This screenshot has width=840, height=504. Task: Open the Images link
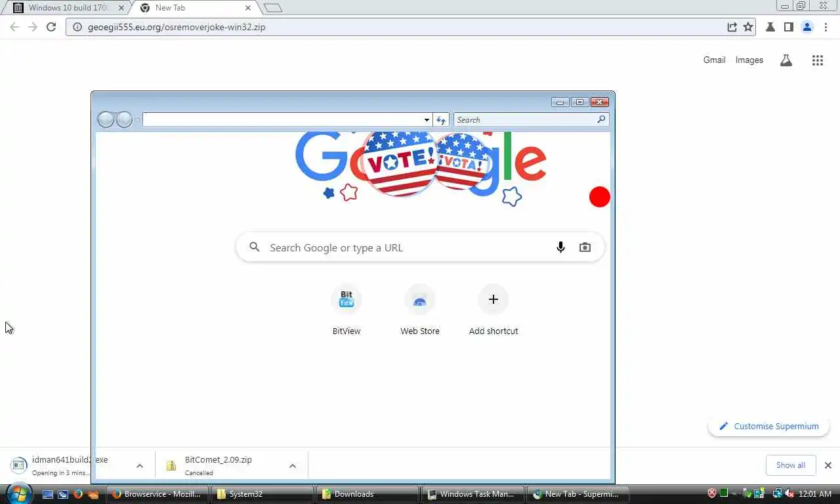click(x=749, y=60)
